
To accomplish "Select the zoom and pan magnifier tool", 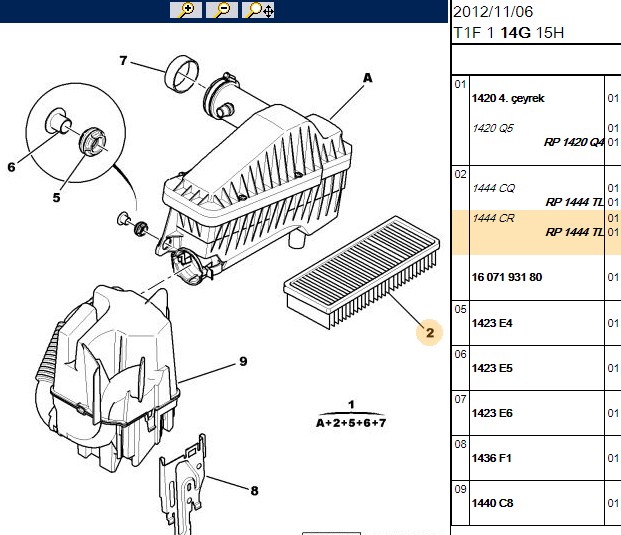I will (258, 10).
